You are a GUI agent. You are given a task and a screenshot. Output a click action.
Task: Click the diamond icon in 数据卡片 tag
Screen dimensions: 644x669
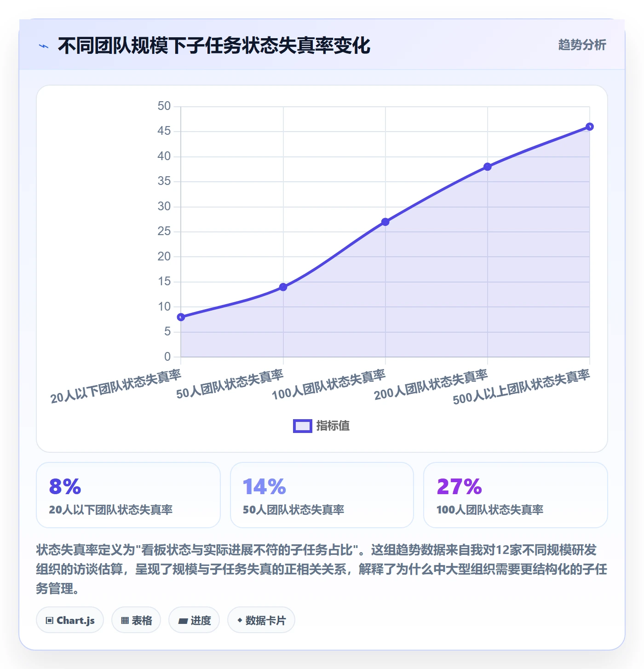(x=240, y=620)
